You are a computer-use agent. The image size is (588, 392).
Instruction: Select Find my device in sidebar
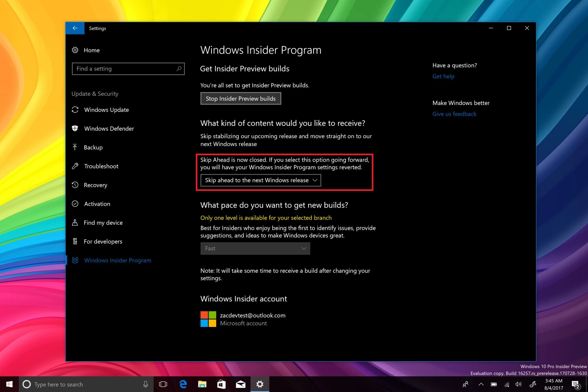103,223
